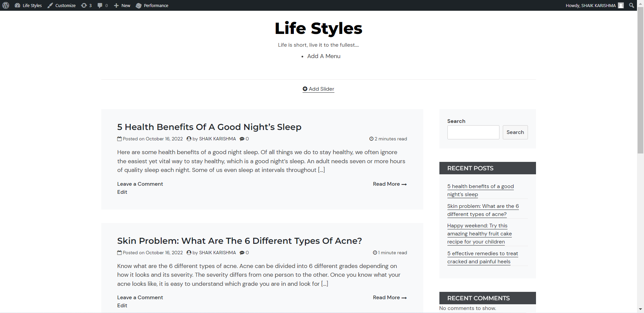The height and width of the screenshot is (313, 644).
Task: Click comment count icon on acne post
Action: (242, 253)
